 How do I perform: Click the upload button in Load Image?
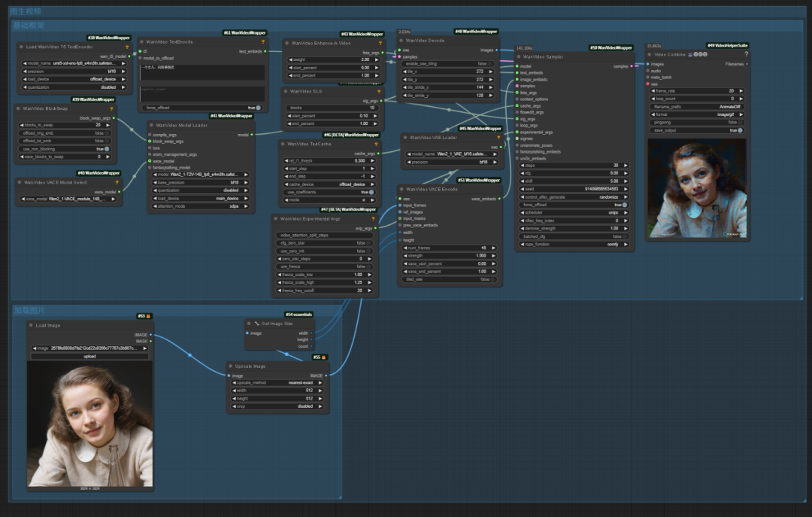89,356
